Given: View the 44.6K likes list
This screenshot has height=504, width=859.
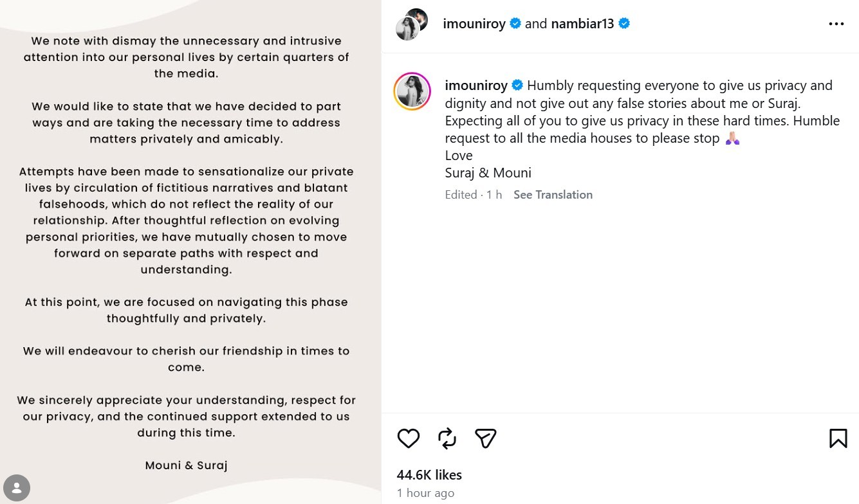Looking at the screenshot, I should (429, 475).
